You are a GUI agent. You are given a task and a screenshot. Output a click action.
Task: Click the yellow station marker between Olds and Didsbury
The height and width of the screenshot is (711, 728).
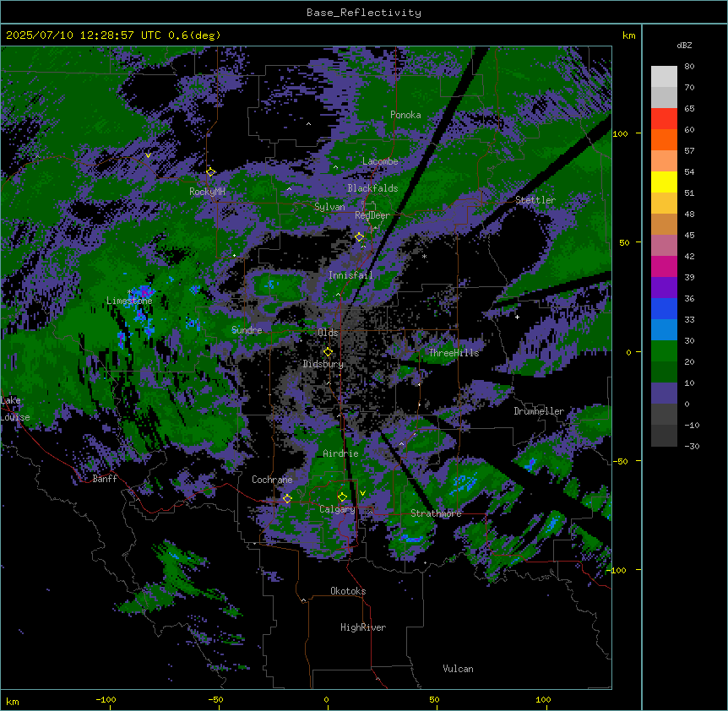click(x=328, y=352)
